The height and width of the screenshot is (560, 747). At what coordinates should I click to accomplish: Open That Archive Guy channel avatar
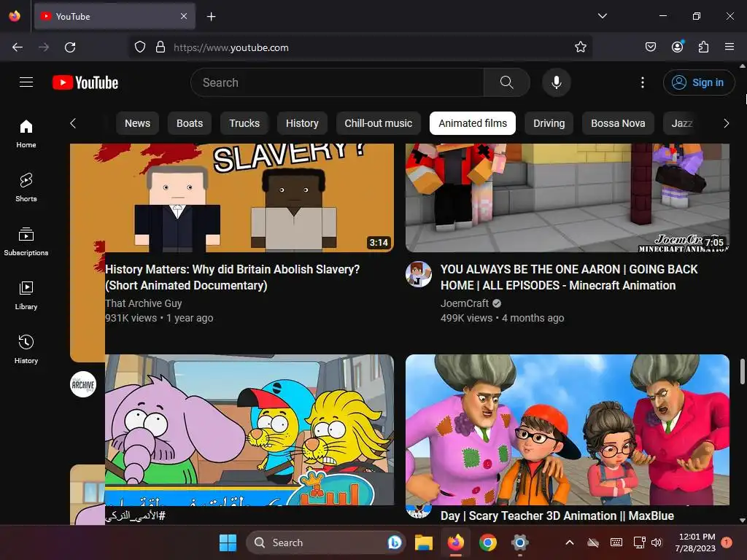pyautogui.click(x=83, y=384)
